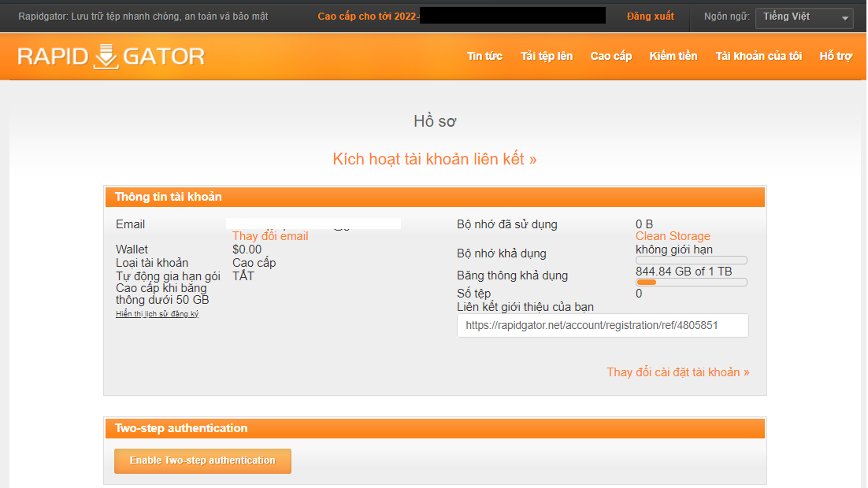Viewport: 868px width, 488px height.
Task: Open Tài khoản của tôi menu
Action: click(x=759, y=56)
